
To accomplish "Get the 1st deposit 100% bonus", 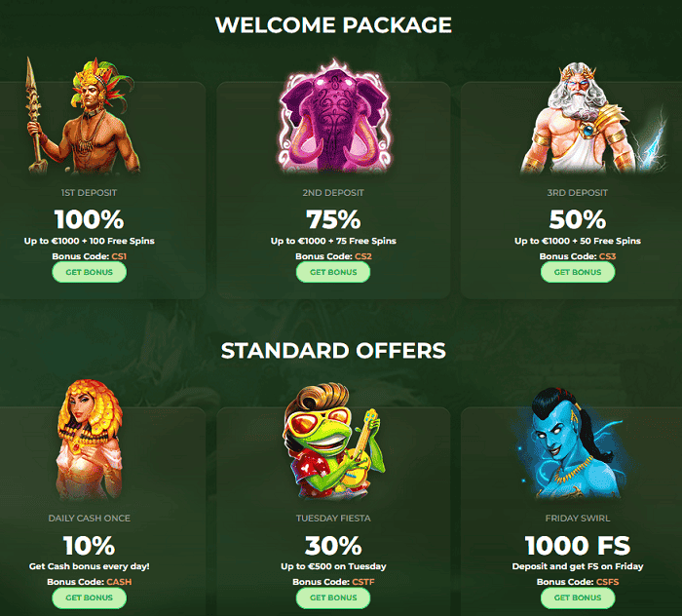I will point(90,272).
